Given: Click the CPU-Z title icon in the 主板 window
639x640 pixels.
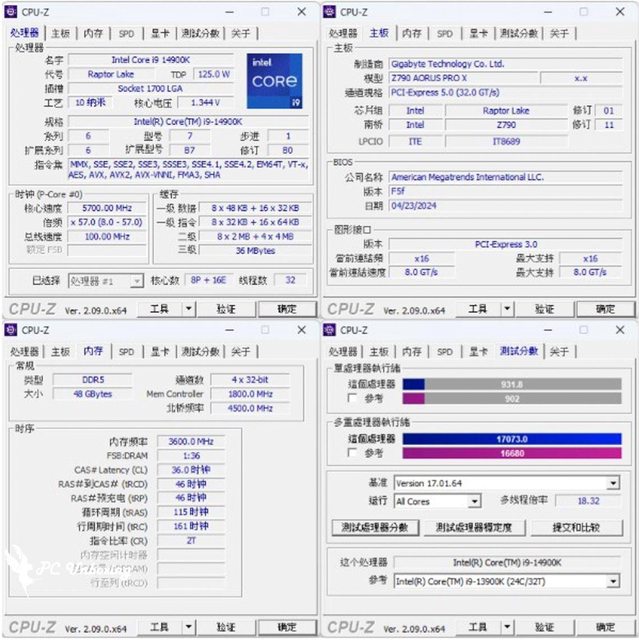Looking at the screenshot, I should tap(330, 12).
